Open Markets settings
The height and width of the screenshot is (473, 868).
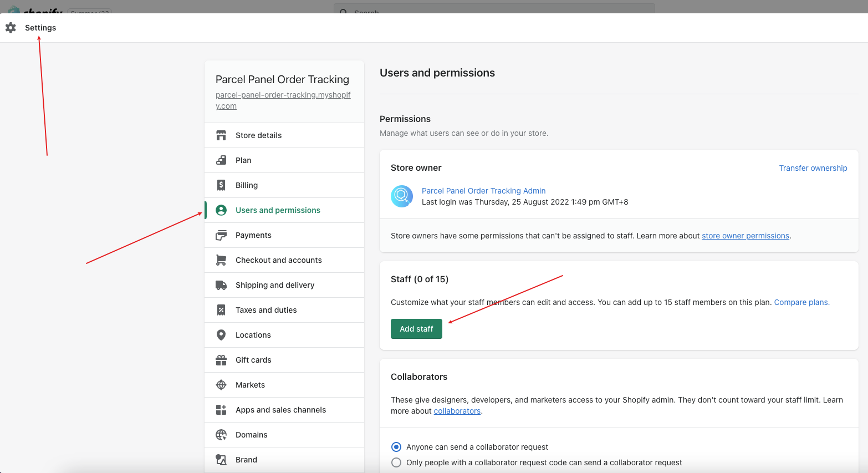[284, 385]
